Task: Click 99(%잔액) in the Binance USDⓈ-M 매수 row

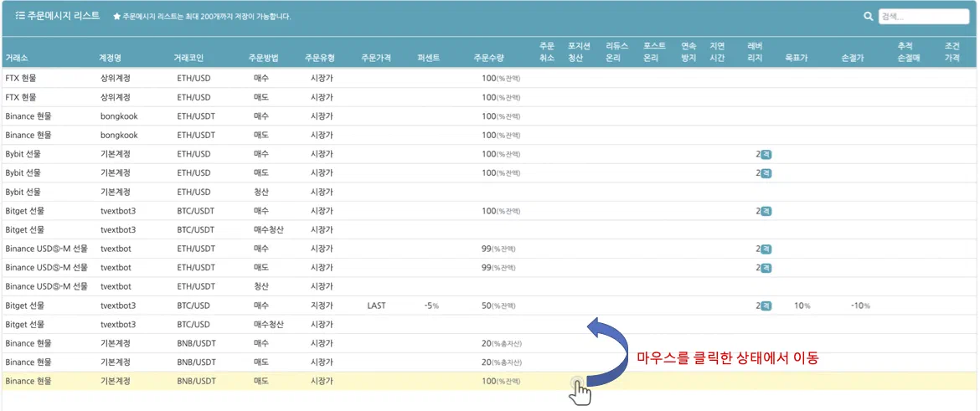Action: point(498,249)
